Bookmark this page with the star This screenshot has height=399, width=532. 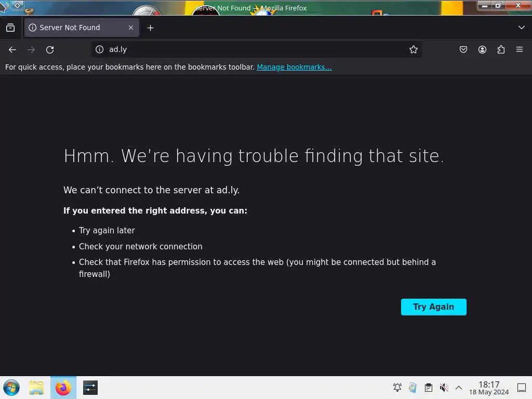pos(413,49)
